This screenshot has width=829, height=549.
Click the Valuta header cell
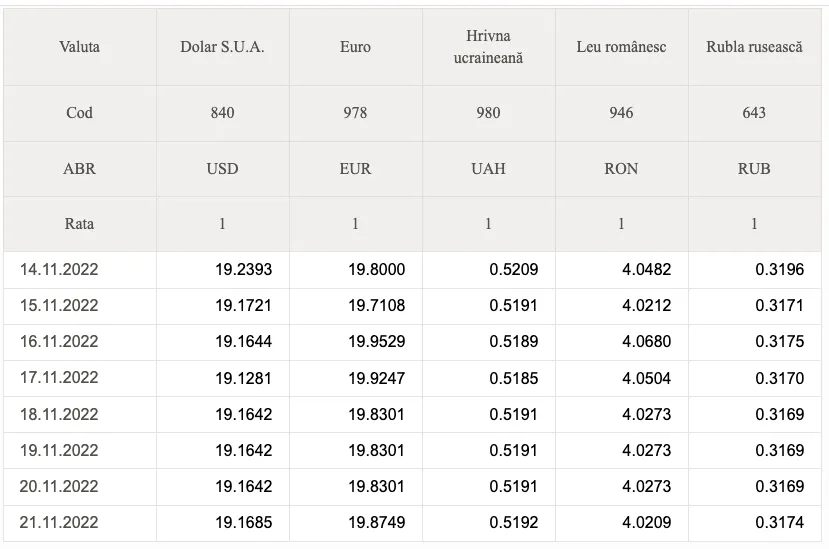(79, 47)
